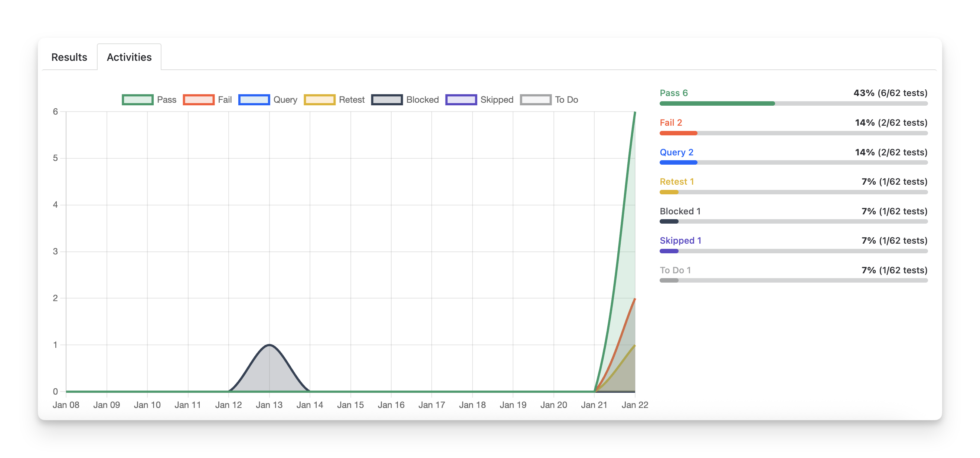Click the Retest 1 status label
The height and width of the screenshot is (458, 980).
click(676, 182)
